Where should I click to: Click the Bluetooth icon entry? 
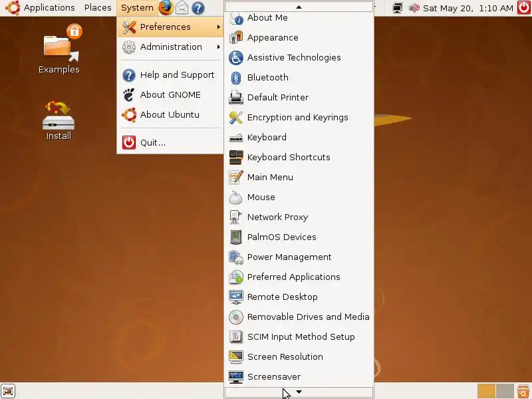(236, 78)
